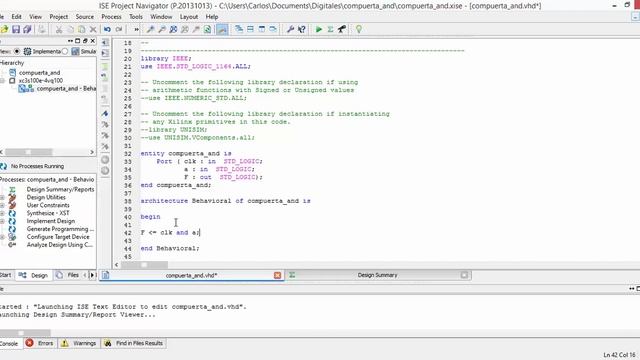Click code line 42 with F <= clk and a

point(170,233)
